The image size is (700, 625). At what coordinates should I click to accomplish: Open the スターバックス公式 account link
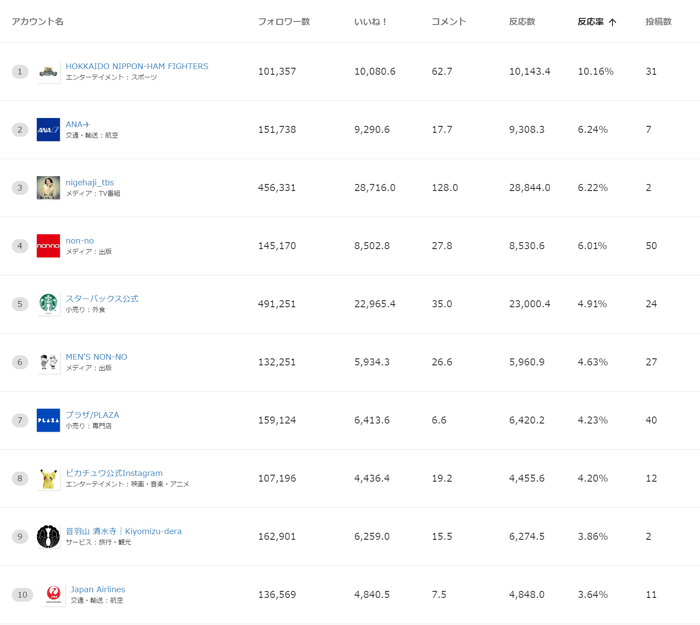point(102,299)
